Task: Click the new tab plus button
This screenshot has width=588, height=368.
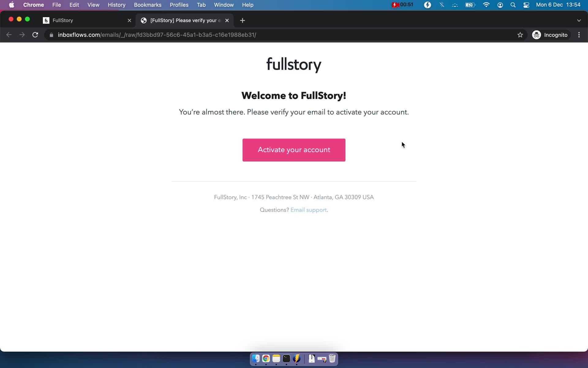Action: [x=242, y=20]
